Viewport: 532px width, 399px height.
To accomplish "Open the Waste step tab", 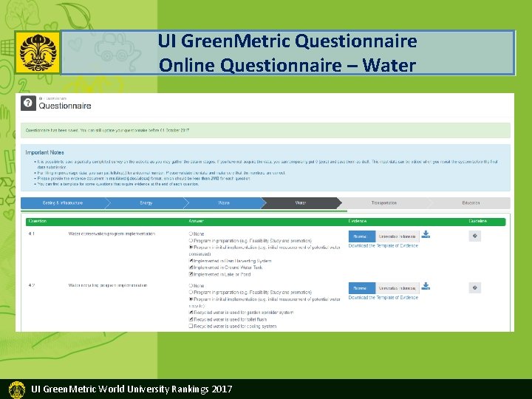I will click(224, 203).
